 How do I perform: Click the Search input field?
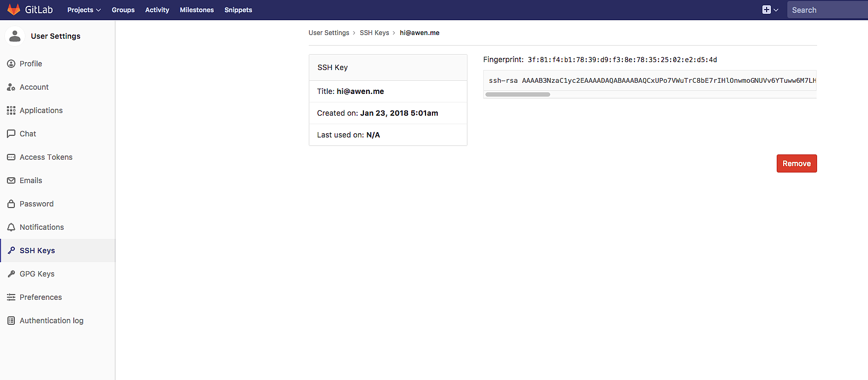pos(827,10)
